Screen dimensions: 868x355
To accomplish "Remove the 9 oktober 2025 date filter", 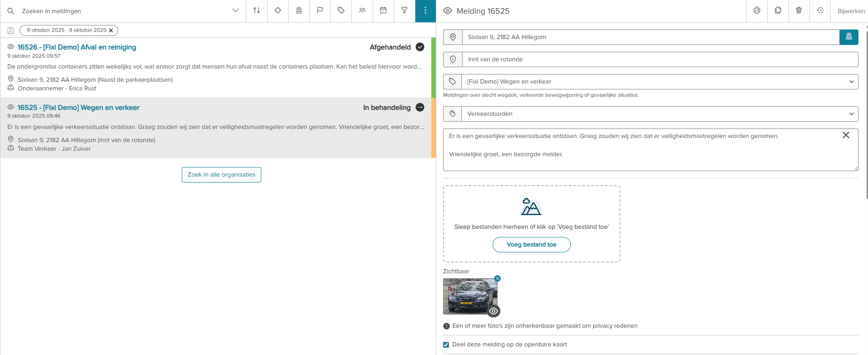I will pos(111,30).
